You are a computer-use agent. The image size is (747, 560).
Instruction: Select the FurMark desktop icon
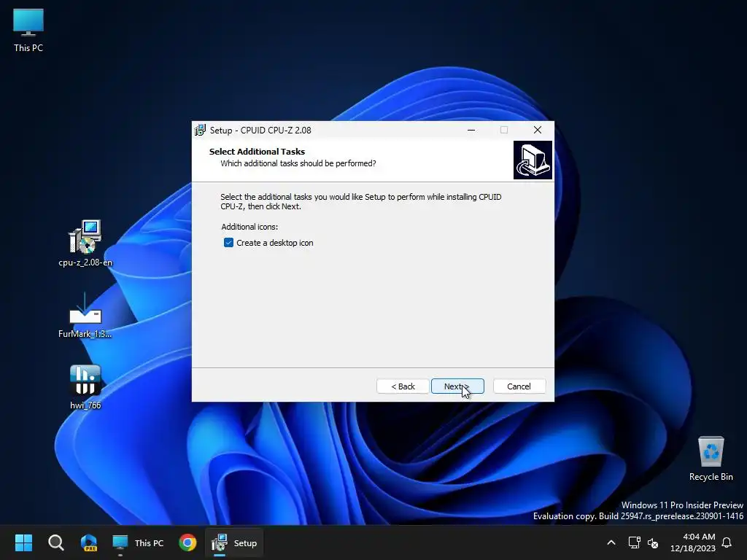(x=85, y=315)
